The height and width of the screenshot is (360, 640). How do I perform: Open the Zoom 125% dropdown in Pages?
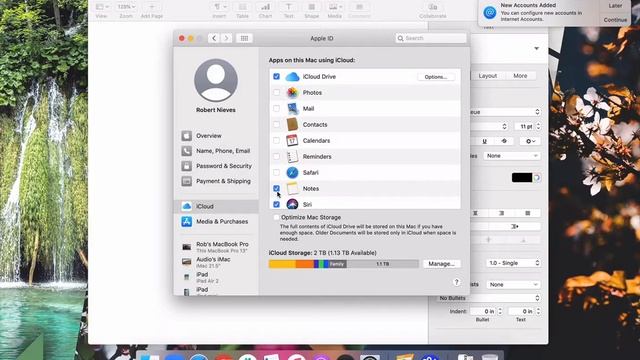(126, 7)
